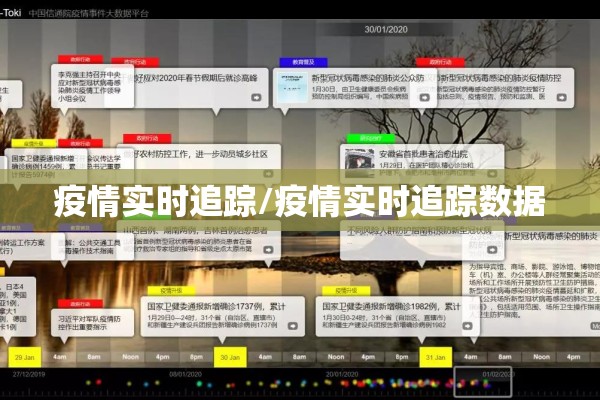This screenshot has width=600, height=400.
Task: Open arrow on 新增确诊1982例 card
Action: (467, 326)
